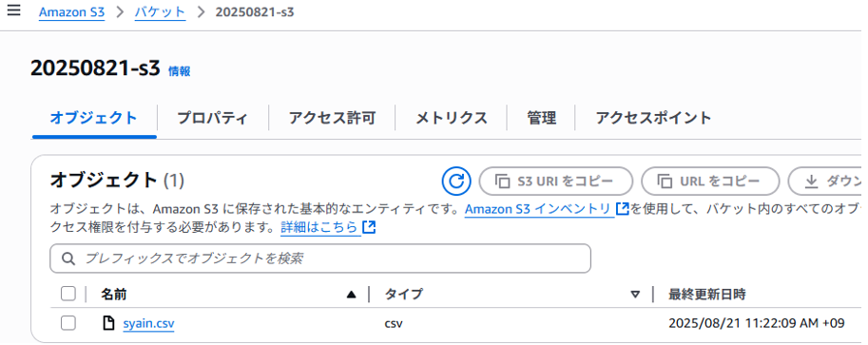Click the search magnifier icon
Image resolution: width=868 pixels, height=345 pixels.
[x=68, y=259]
